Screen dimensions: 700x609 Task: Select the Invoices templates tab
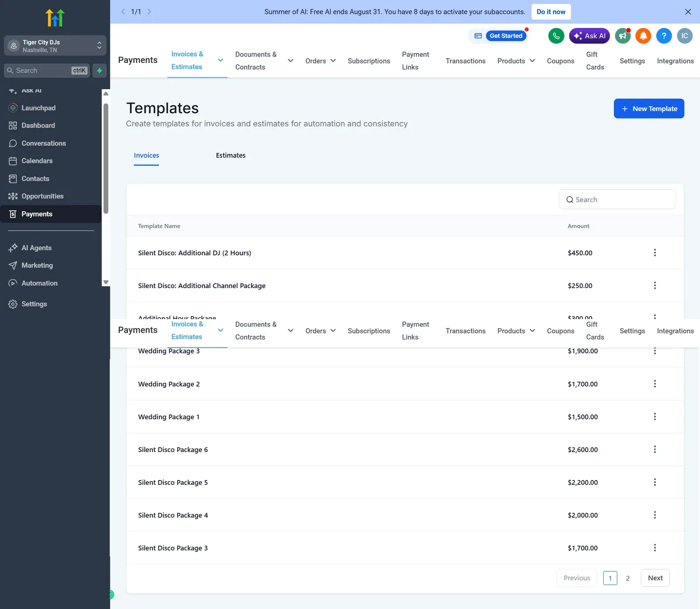click(x=147, y=155)
